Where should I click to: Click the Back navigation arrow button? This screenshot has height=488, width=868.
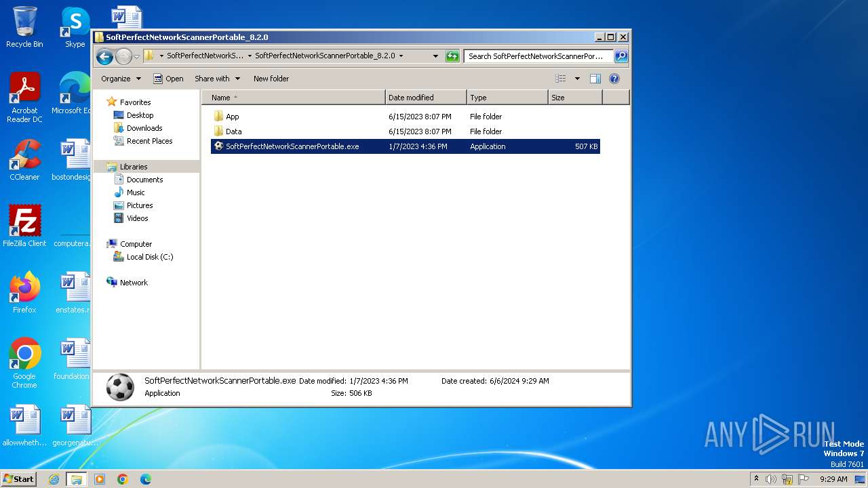pyautogui.click(x=104, y=56)
